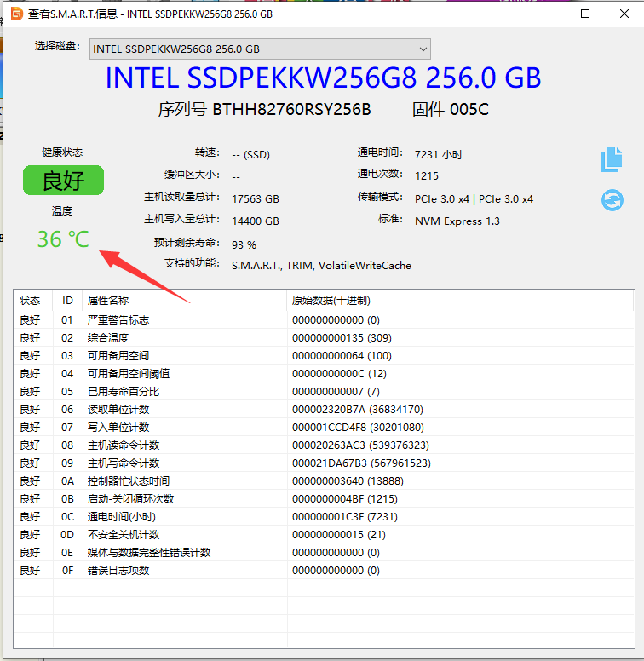Click ID cell 0F in the table
The image size is (644, 661).
coord(67,571)
